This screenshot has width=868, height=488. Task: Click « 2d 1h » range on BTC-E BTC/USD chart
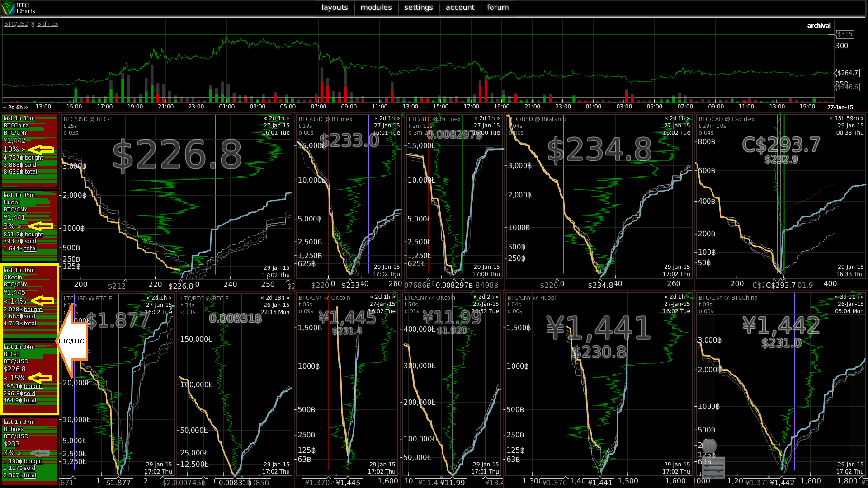pos(277,118)
